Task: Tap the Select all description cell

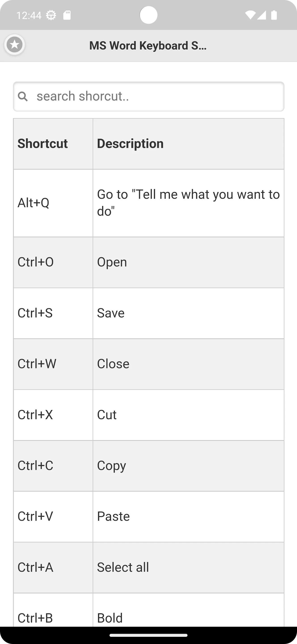Action: click(x=188, y=568)
